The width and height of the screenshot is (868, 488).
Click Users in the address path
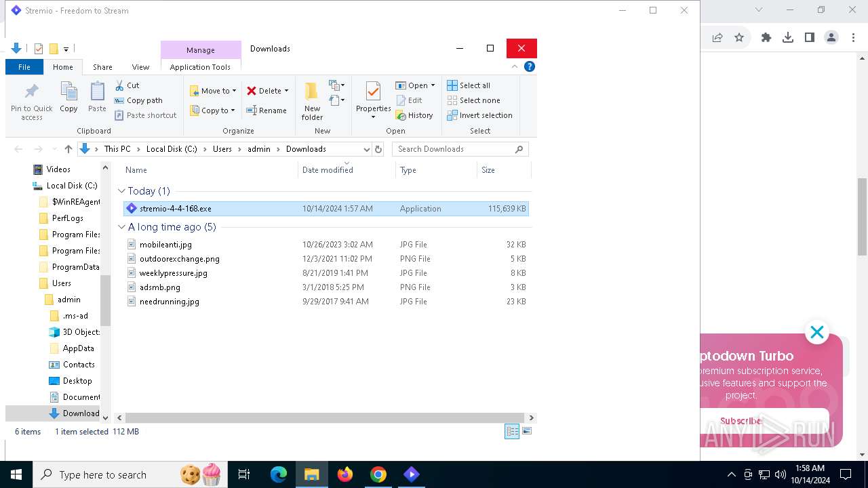(x=222, y=149)
